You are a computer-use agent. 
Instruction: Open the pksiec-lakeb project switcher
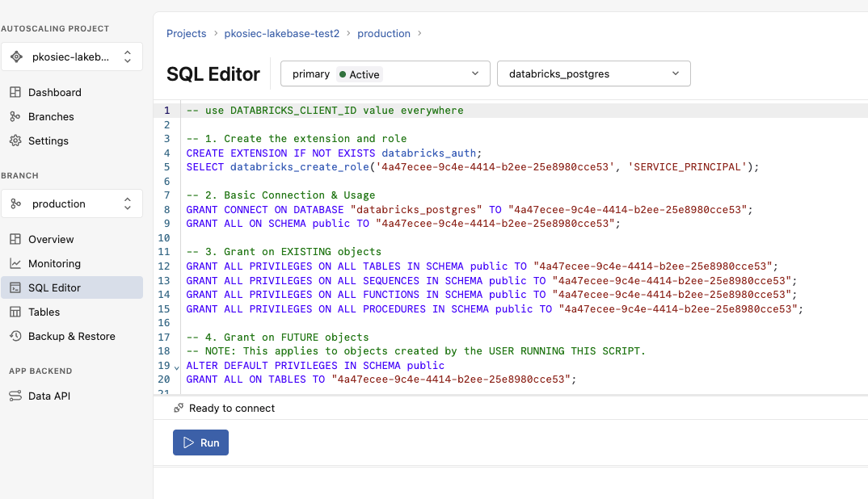pos(71,57)
